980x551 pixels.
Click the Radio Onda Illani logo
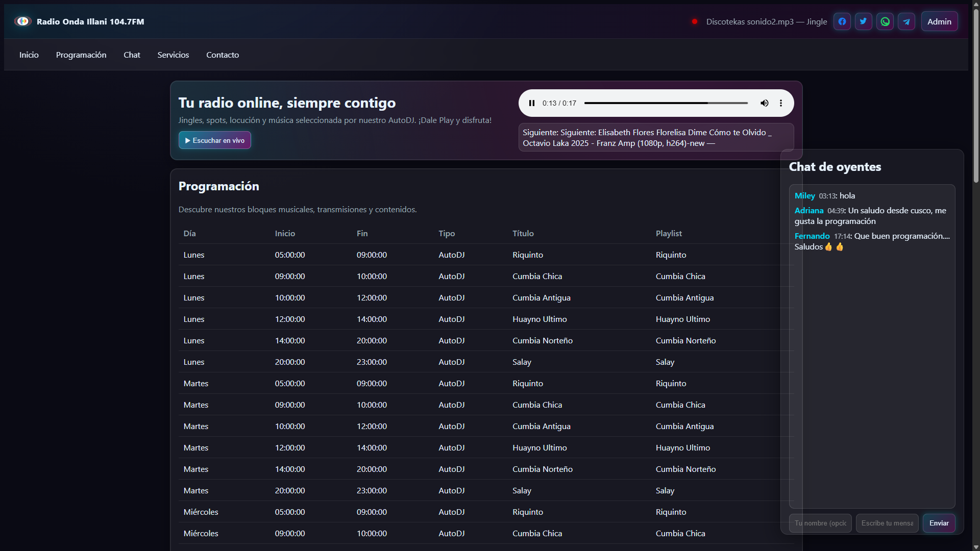click(x=23, y=21)
